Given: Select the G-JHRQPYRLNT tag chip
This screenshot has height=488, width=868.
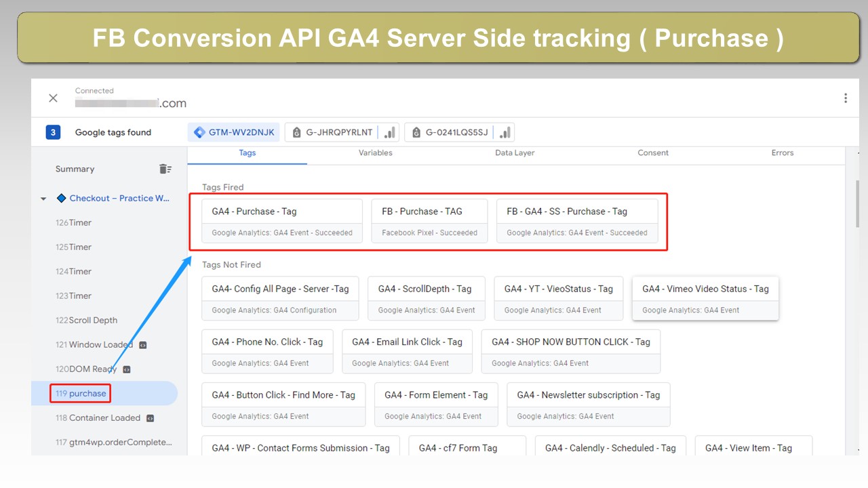Looking at the screenshot, I should click(342, 132).
